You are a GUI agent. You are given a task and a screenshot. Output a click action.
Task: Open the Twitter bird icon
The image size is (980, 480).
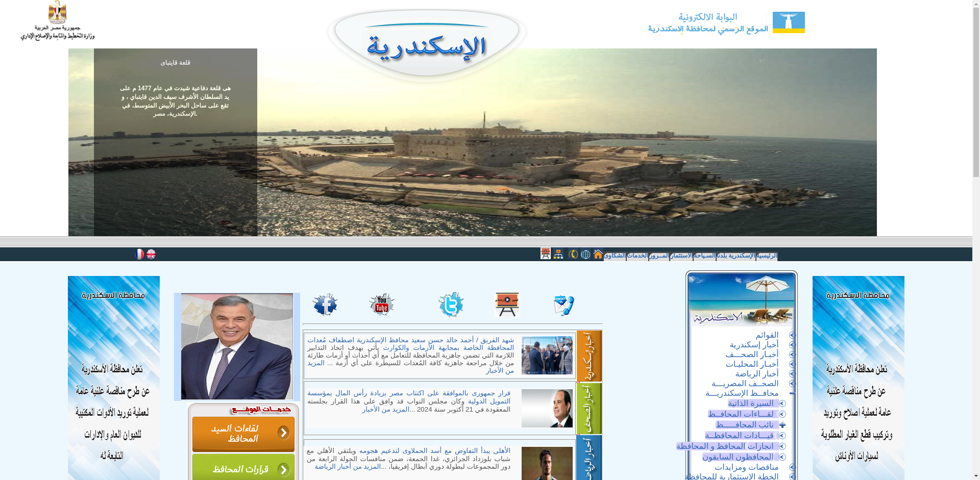(451, 305)
